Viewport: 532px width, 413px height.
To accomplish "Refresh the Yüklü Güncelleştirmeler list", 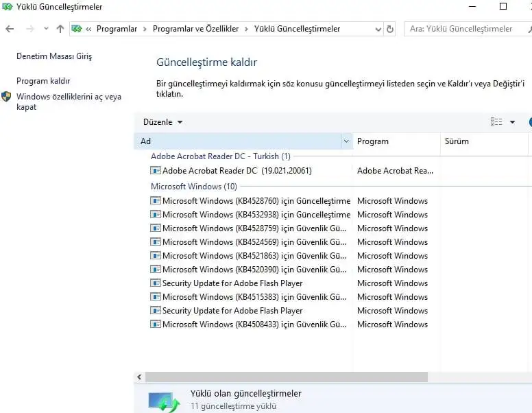I will coord(390,29).
